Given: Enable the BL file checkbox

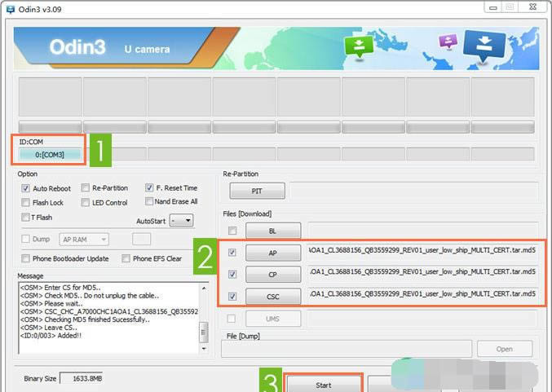Looking at the screenshot, I should point(233,231).
